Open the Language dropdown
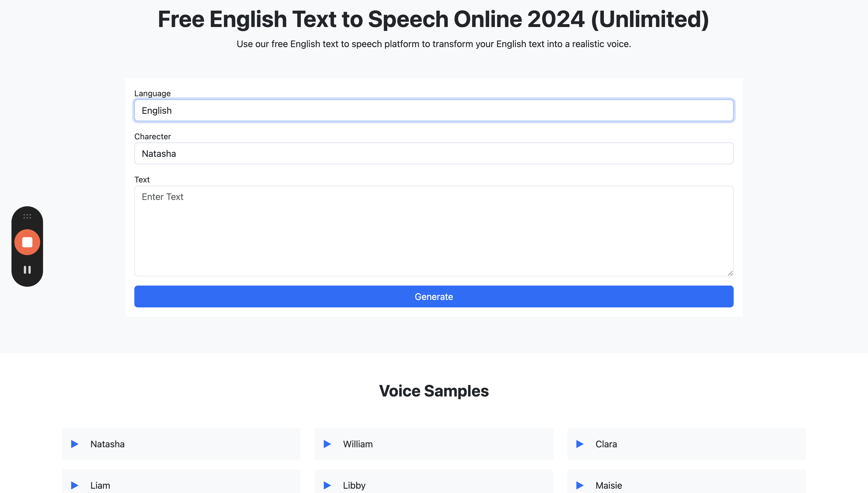Viewport: 868px width, 493px height. point(434,110)
